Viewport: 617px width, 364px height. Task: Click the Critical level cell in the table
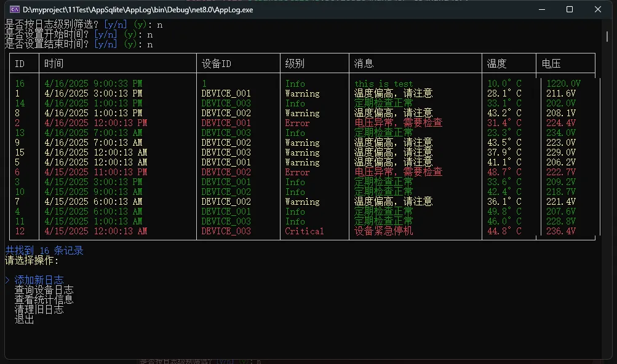(x=304, y=231)
